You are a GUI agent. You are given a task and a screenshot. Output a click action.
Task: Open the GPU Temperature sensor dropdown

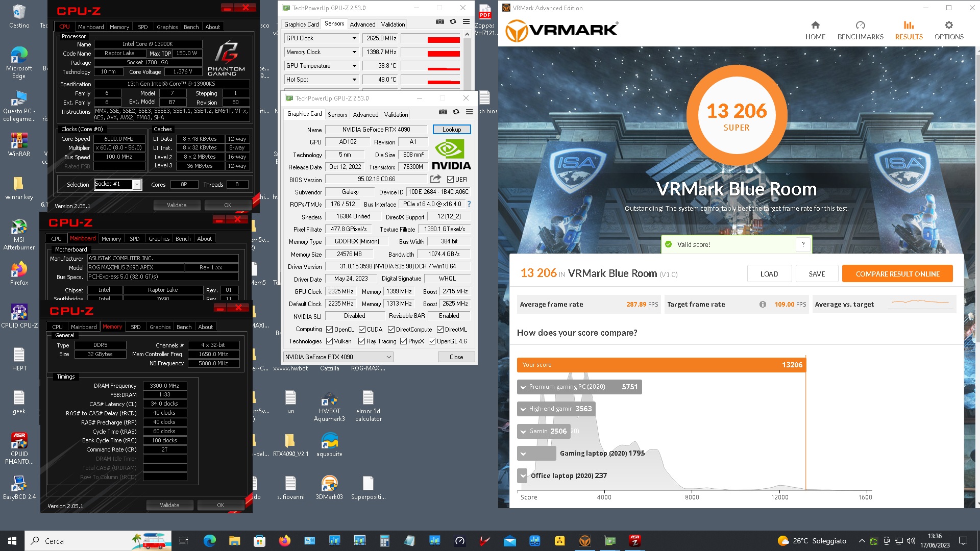point(354,66)
